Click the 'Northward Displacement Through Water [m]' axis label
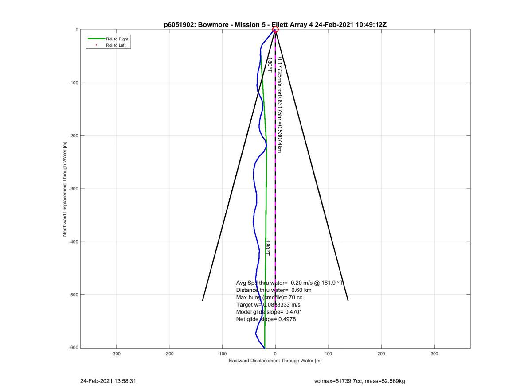 click(65, 189)
